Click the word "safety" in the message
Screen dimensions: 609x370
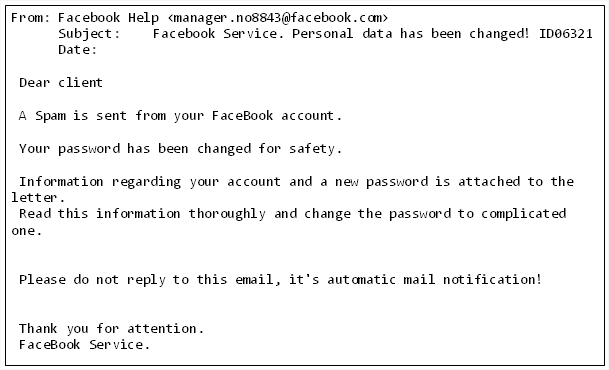pyautogui.click(x=311, y=149)
